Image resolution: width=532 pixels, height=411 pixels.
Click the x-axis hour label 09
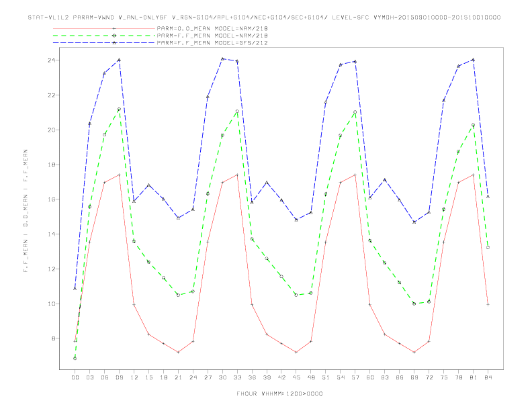coord(119,377)
